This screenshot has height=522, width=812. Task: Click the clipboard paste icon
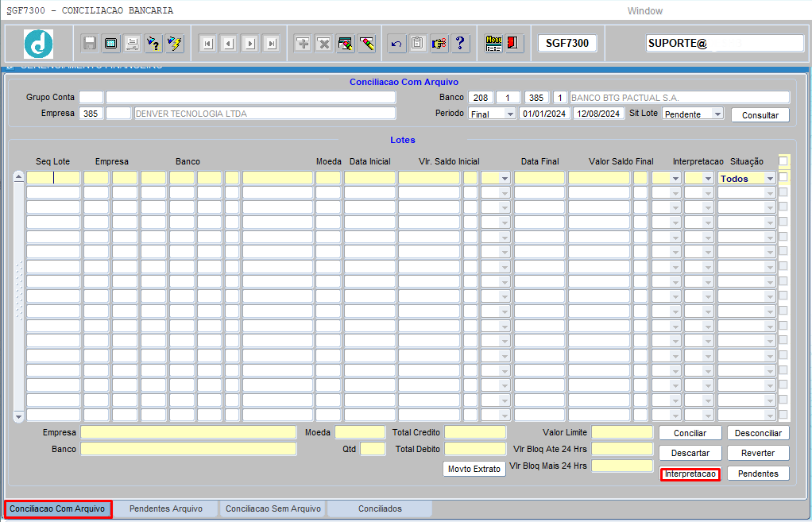(418, 44)
